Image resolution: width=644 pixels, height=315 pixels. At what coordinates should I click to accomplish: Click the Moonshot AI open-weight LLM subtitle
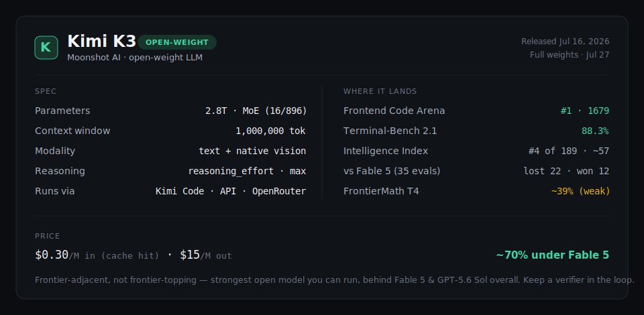[135, 58]
